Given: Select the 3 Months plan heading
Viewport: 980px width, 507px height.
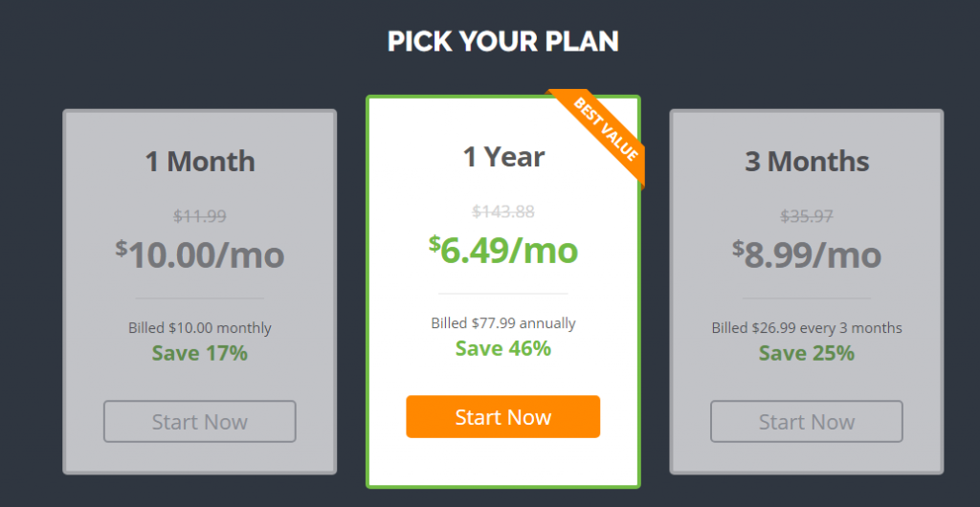Looking at the screenshot, I should click(807, 162).
